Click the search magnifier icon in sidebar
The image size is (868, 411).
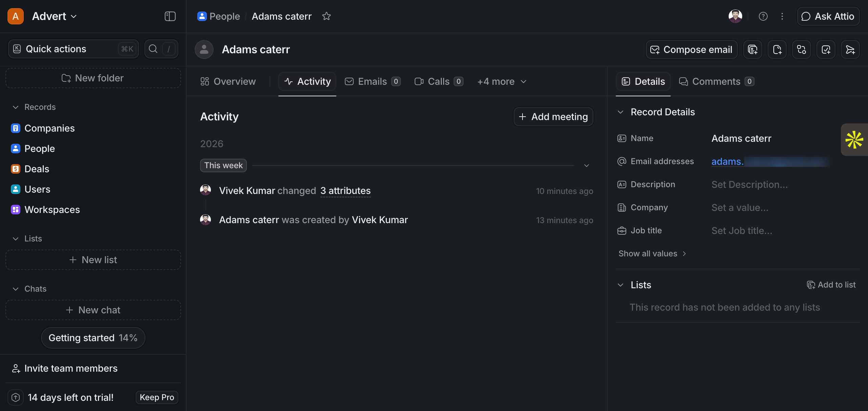point(153,48)
